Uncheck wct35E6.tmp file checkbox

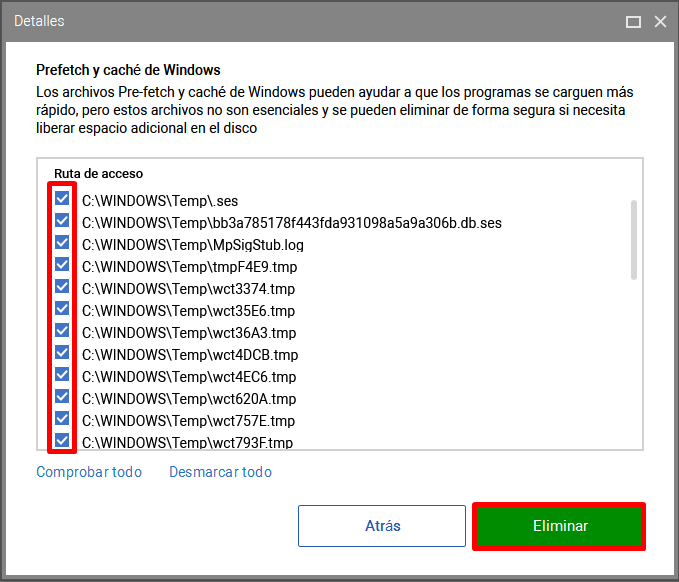pos(62,308)
